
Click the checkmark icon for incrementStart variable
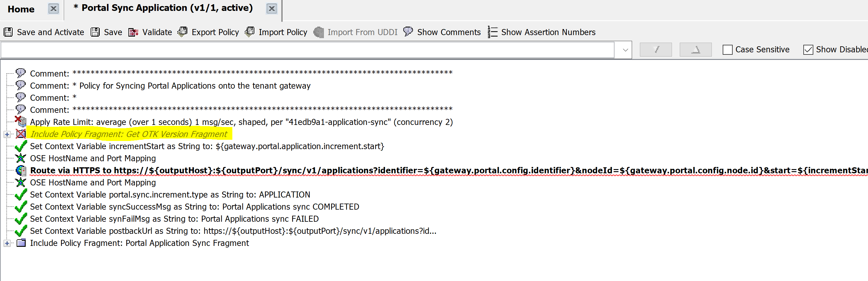(x=21, y=146)
